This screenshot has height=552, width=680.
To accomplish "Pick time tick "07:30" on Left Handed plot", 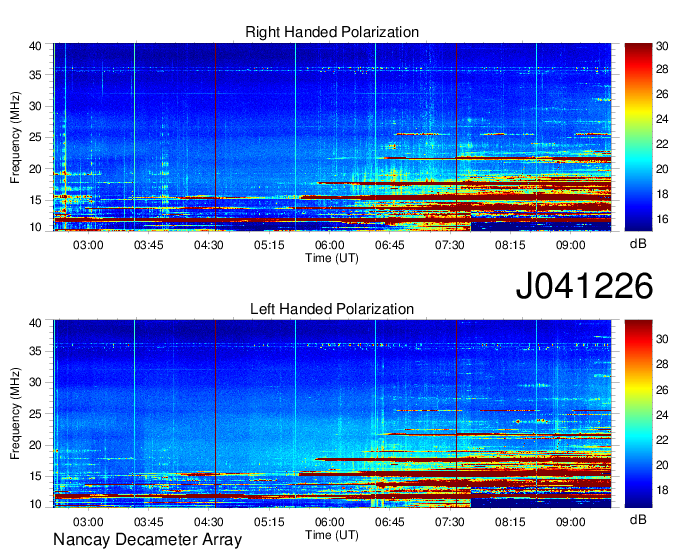I will [x=450, y=522].
